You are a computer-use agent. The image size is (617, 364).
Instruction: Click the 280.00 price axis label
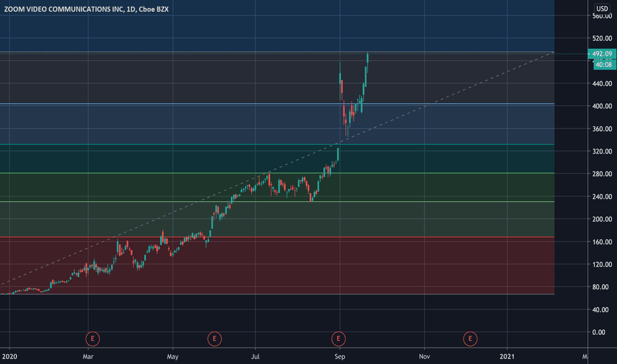pyautogui.click(x=602, y=174)
